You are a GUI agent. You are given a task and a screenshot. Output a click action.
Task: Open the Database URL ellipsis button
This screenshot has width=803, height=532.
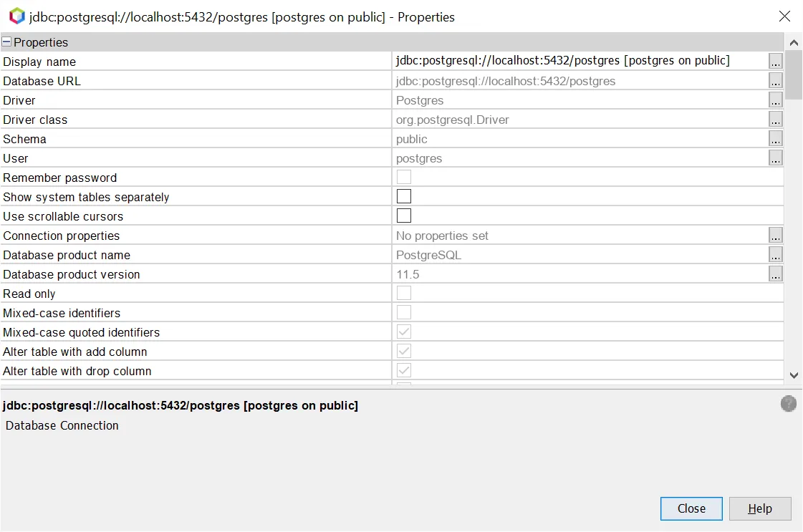tap(776, 81)
